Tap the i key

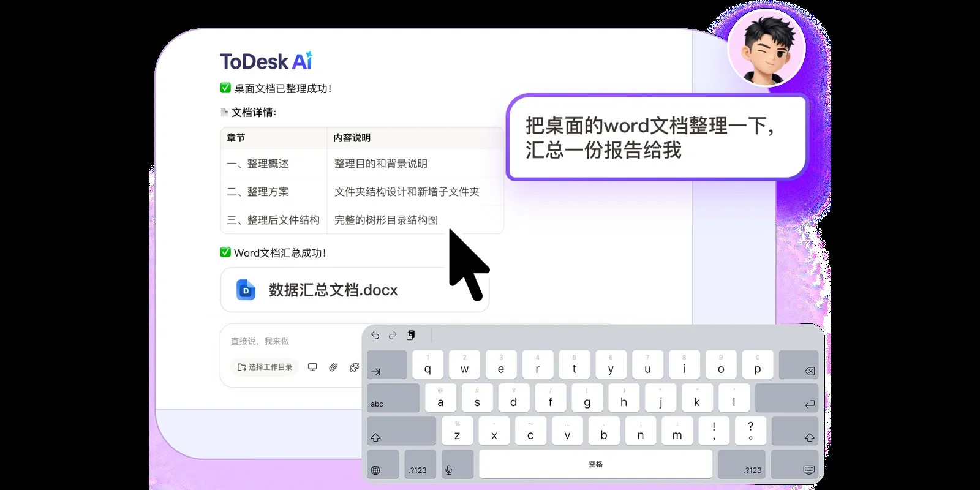(684, 365)
